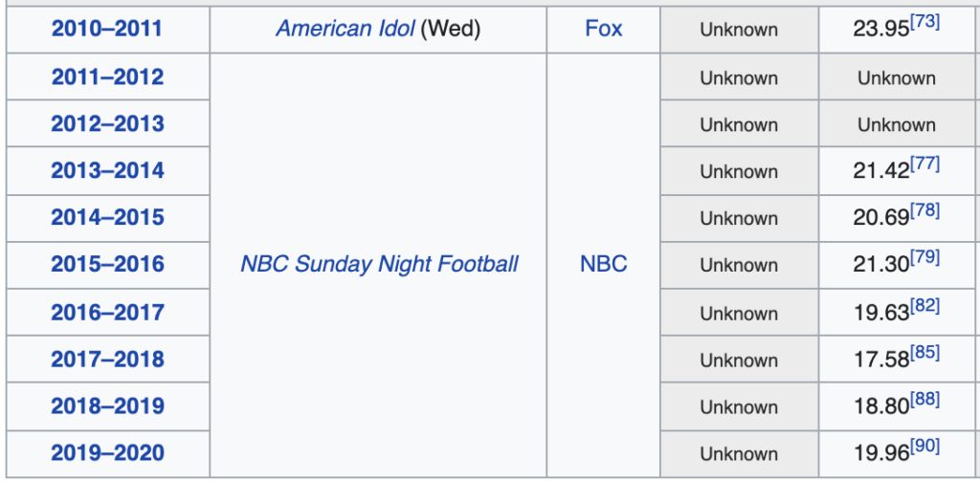Open citation reference 73
Screen dimensions: 980x482
pos(925,22)
